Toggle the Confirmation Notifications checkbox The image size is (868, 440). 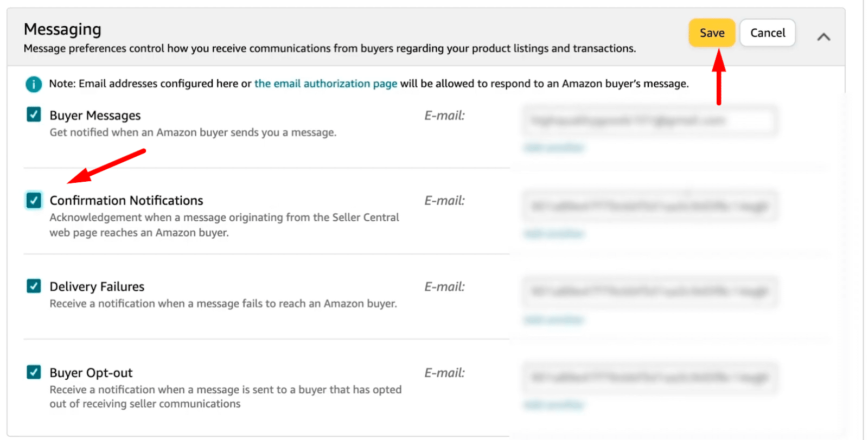pos(34,200)
